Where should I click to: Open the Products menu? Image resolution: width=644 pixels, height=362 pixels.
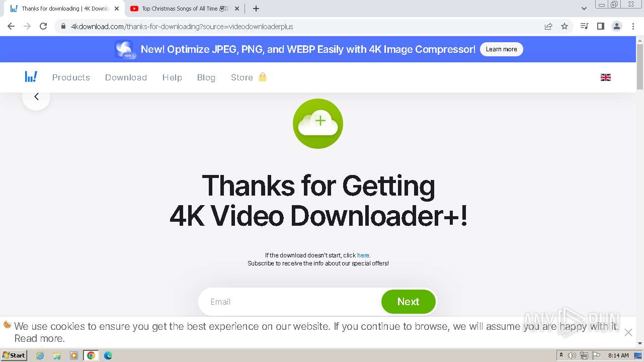(71, 77)
